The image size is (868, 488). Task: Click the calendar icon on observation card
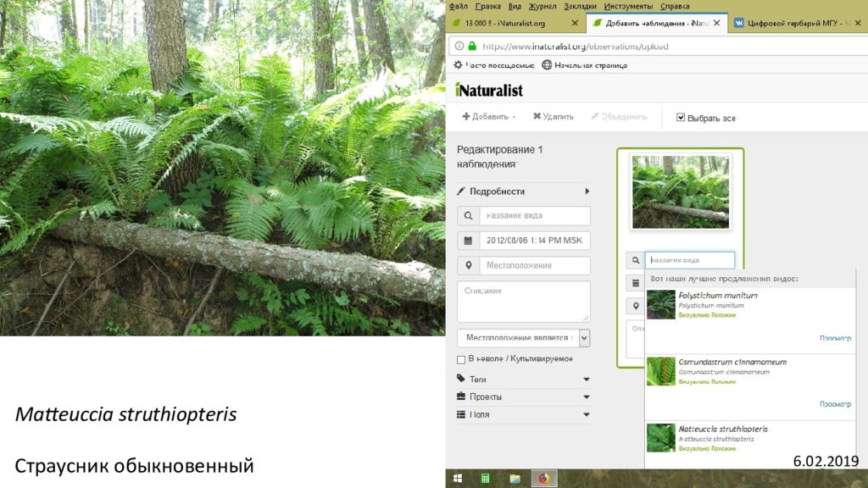click(x=636, y=283)
